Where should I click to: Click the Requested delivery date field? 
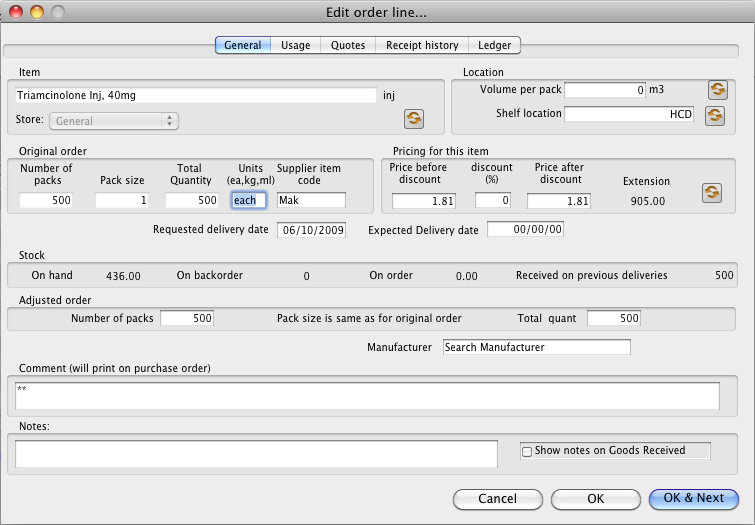tap(311, 230)
